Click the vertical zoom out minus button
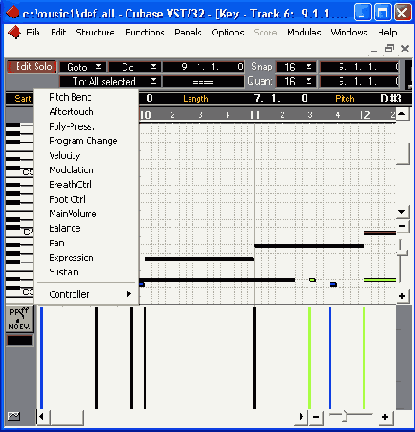415x432 pixels. coord(402,226)
